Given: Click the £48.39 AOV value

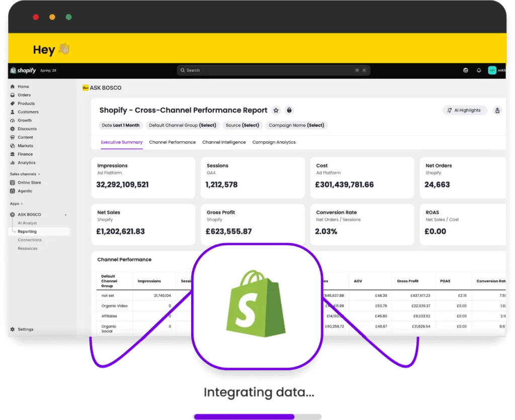Looking at the screenshot, I should (x=381, y=295).
